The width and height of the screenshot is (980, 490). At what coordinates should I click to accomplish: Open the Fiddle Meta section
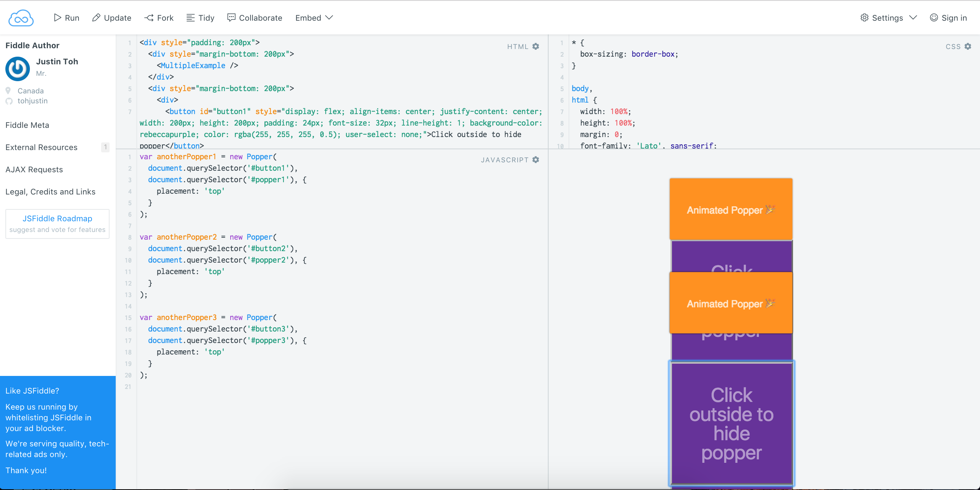27,125
